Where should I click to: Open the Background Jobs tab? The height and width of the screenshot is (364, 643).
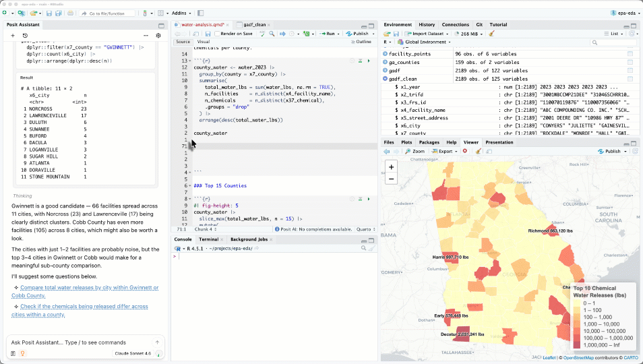tap(249, 239)
